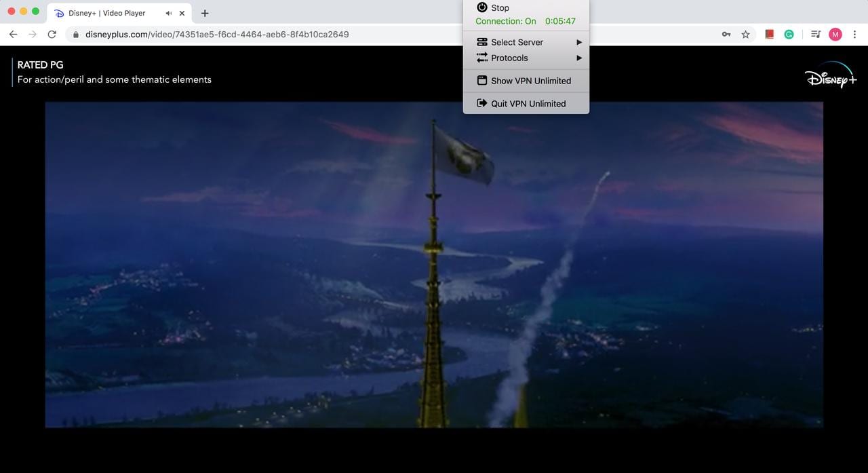Click the Quit exit icon
Viewport: 868px width, 473px height.
point(482,103)
